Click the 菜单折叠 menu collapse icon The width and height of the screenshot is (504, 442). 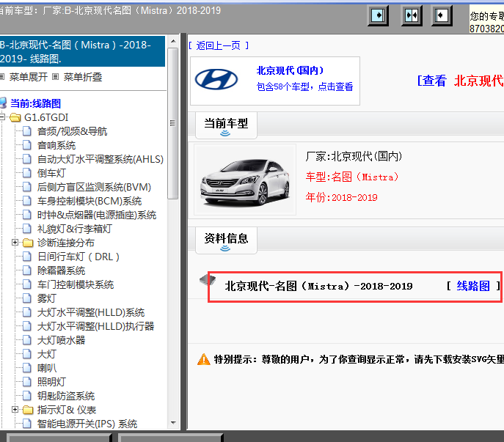(56, 77)
